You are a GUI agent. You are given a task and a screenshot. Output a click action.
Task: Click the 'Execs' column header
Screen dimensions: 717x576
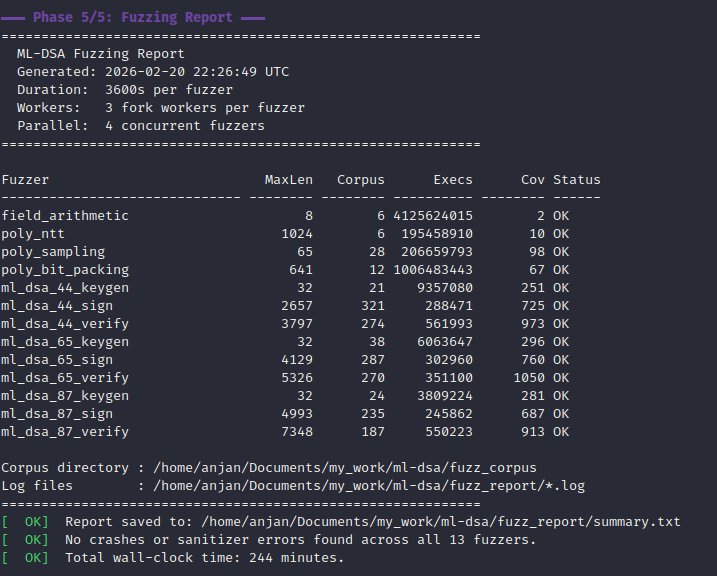click(x=453, y=180)
